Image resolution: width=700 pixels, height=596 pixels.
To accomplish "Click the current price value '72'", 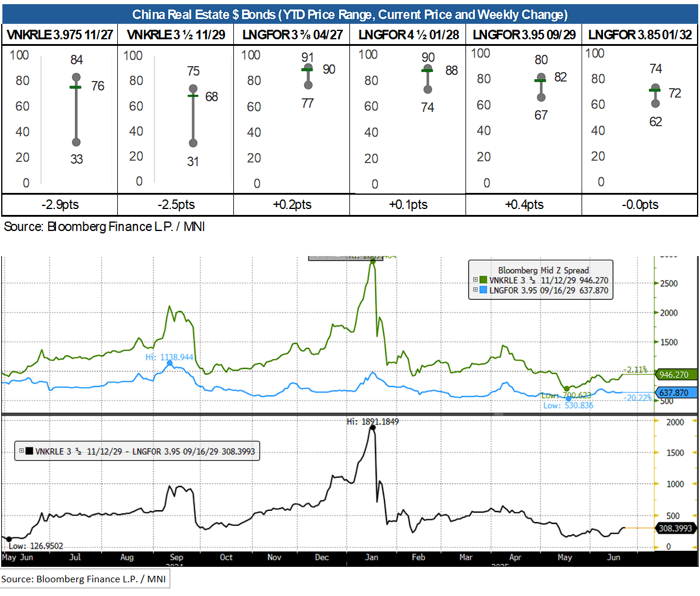I will pos(675,93).
